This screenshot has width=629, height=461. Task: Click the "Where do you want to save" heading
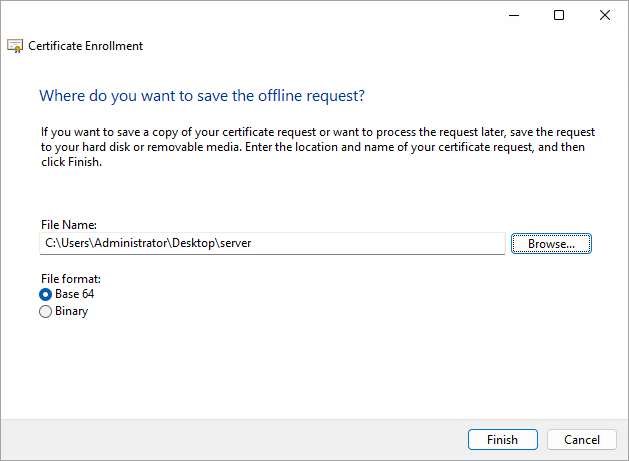coord(201,96)
